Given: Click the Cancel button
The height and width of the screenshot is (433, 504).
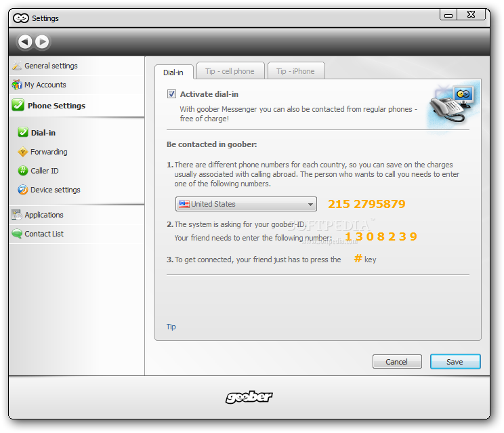Looking at the screenshot, I should point(397,362).
